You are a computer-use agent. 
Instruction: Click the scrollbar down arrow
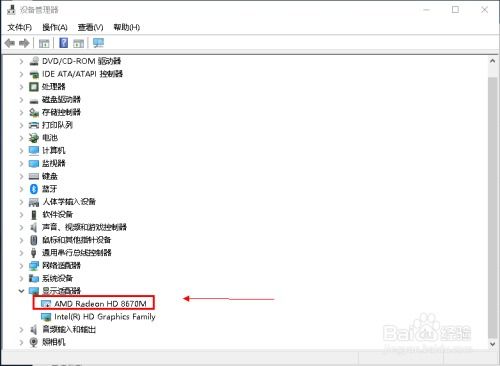(x=493, y=344)
